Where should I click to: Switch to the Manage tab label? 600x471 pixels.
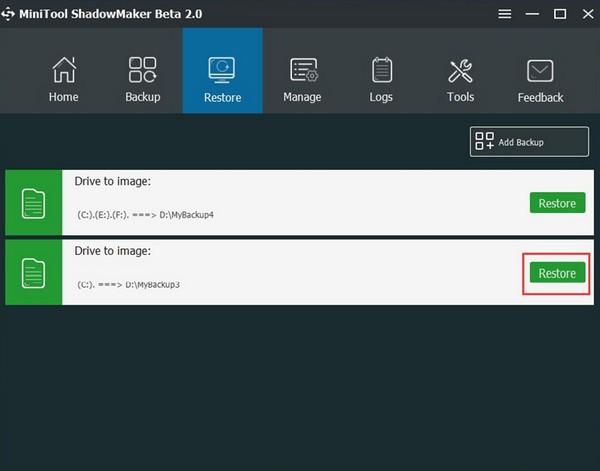(x=302, y=97)
